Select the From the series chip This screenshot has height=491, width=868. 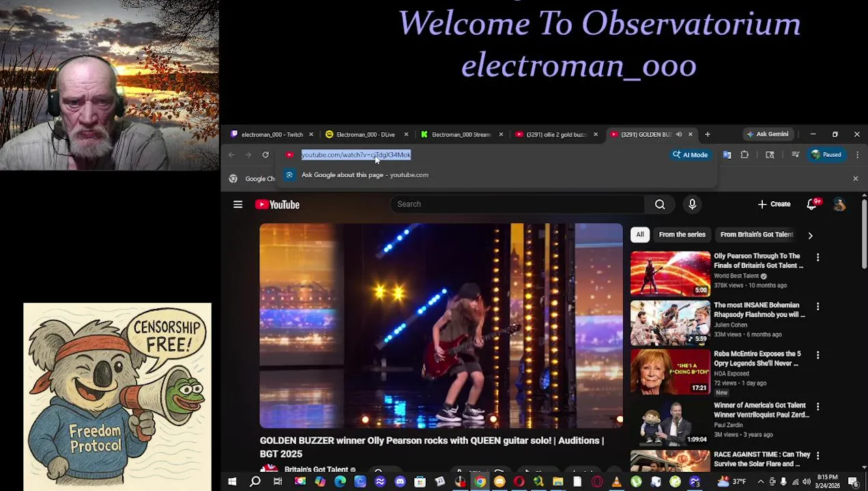point(682,235)
